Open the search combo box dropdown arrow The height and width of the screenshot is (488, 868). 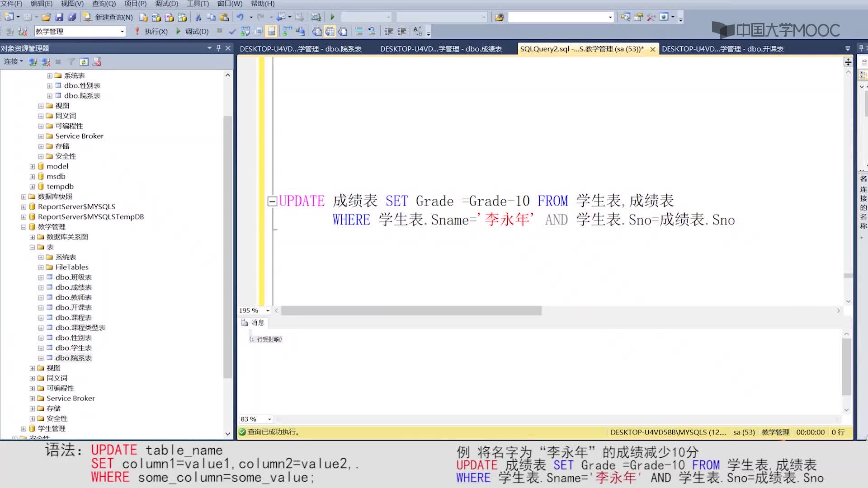coord(610,17)
